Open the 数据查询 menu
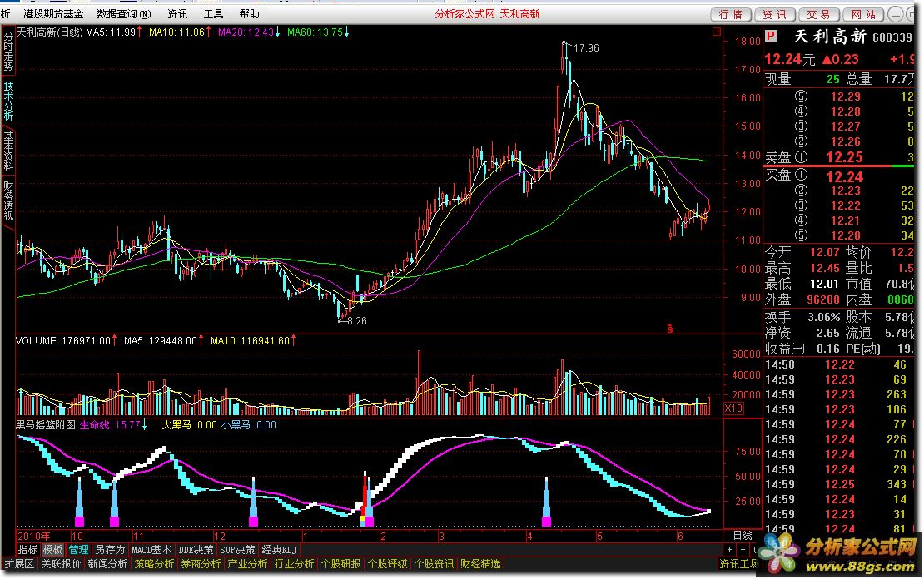Viewport: 924px width, 579px height. coord(124,13)
